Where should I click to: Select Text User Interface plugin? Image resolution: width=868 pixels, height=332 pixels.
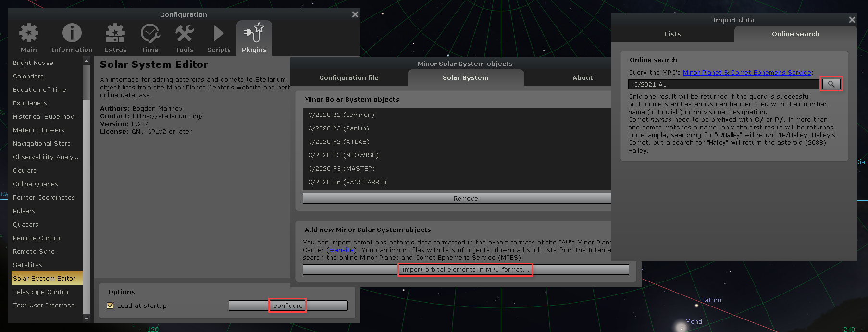pyautogui.click(x=47, y=305)
